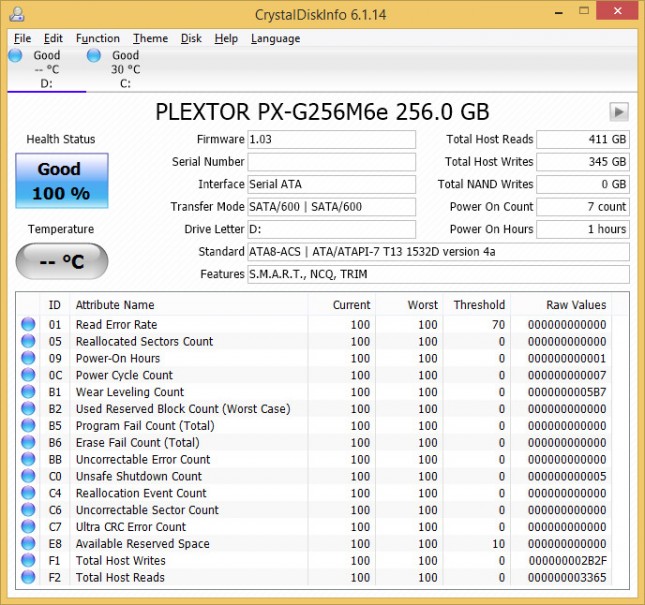
Task: Click the PLEXTOR PX-G256M6e 256.0 GB title
Action: 322,112
